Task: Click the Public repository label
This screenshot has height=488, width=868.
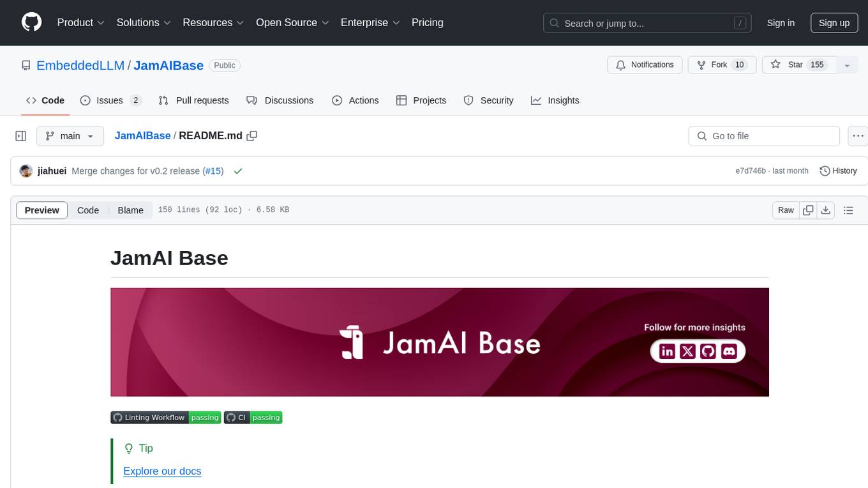Action: tap(225, 65)
